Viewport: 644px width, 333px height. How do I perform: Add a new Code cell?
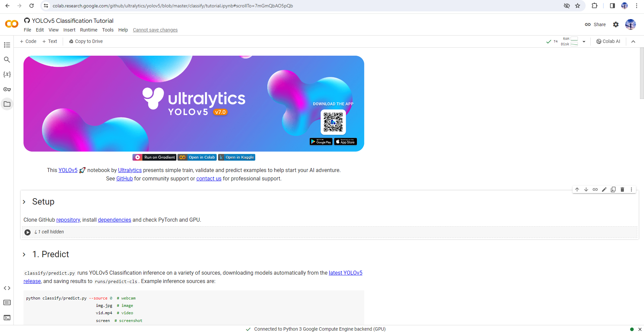pyautogui.click(x=28, y=41)
